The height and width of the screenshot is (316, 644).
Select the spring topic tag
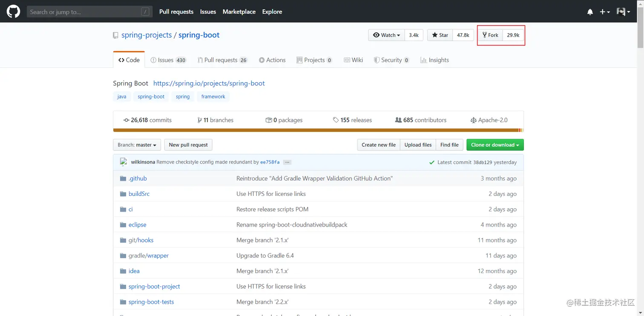[x=183, y=97]
